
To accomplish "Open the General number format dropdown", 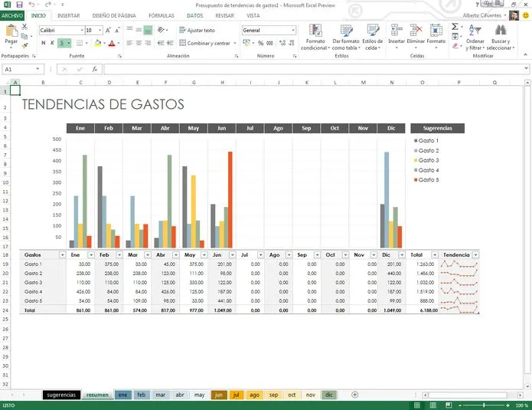I will tap(293, 30).
